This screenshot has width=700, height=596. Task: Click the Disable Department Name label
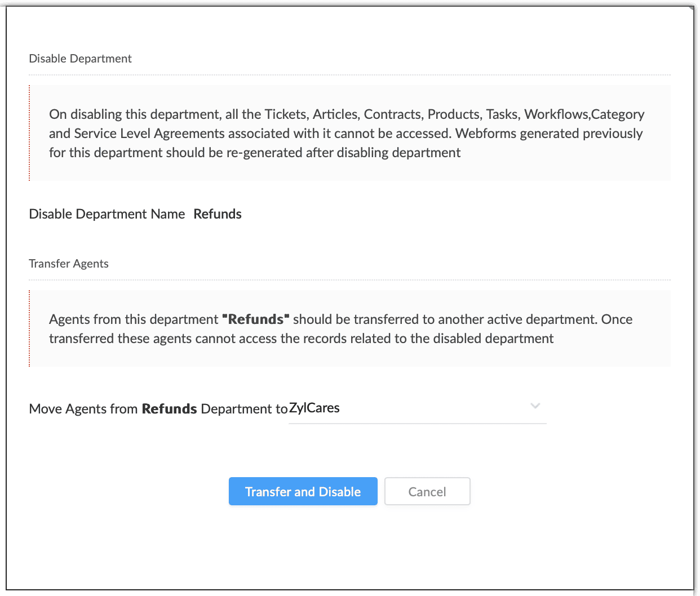(107, 214)
